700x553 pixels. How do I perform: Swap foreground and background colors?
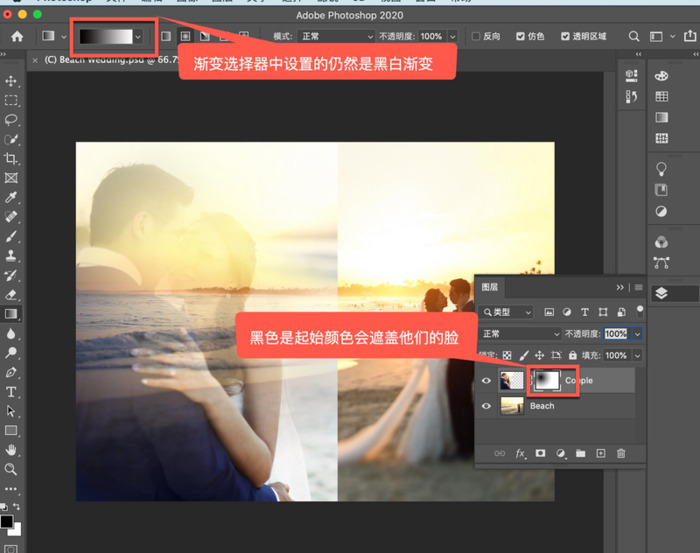click(17, 507)
